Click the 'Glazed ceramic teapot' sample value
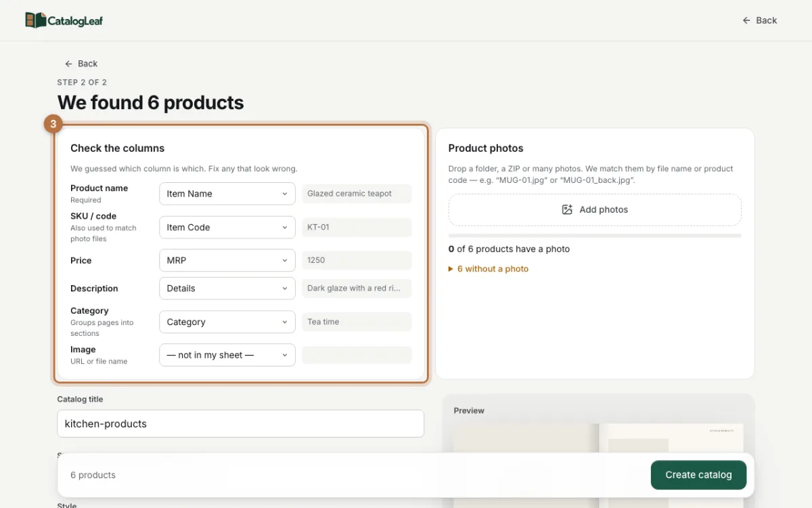The width and height of the screenshot is (812, 508). pos(357,194)
